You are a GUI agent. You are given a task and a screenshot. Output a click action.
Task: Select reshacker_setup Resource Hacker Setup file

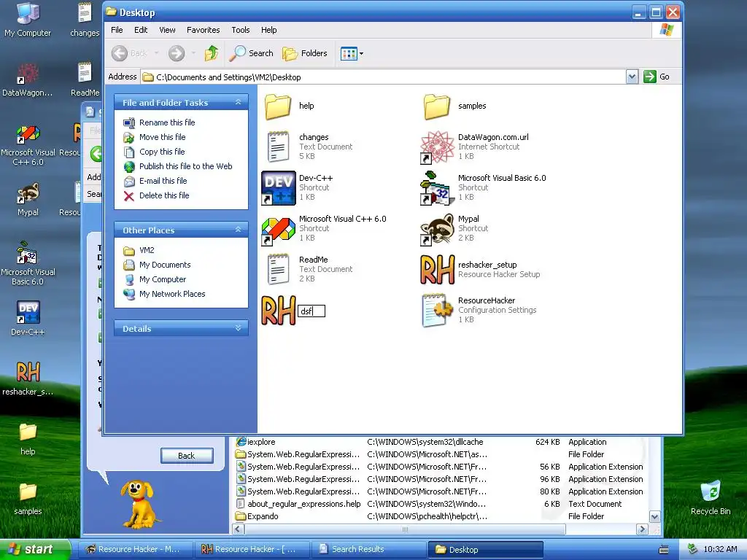(x=437, y=270)
